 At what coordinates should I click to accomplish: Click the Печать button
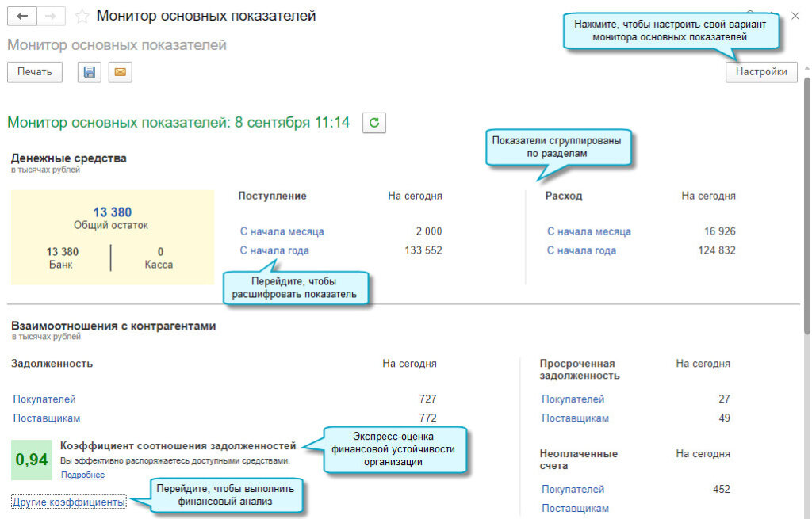(35, 72)
